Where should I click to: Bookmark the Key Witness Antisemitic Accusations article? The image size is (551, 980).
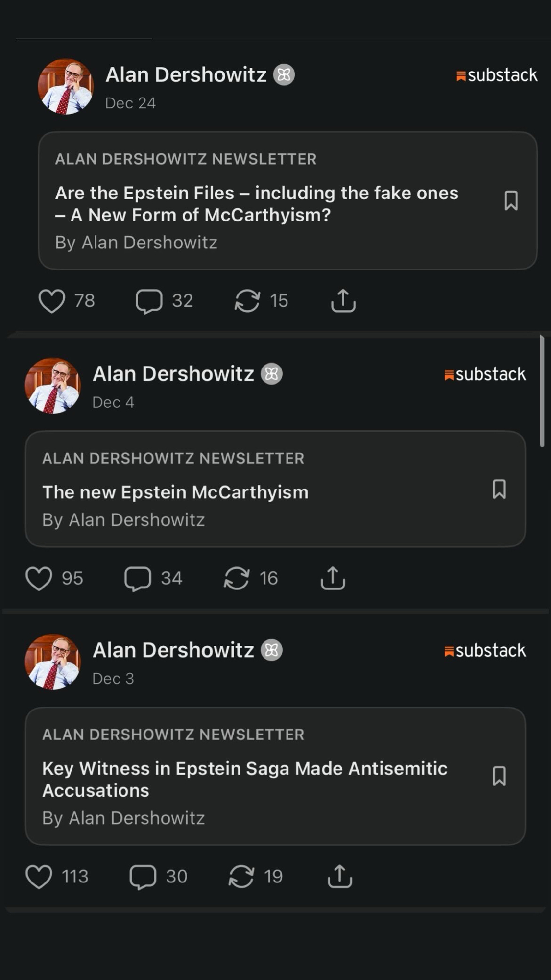[x=499, y=776]
